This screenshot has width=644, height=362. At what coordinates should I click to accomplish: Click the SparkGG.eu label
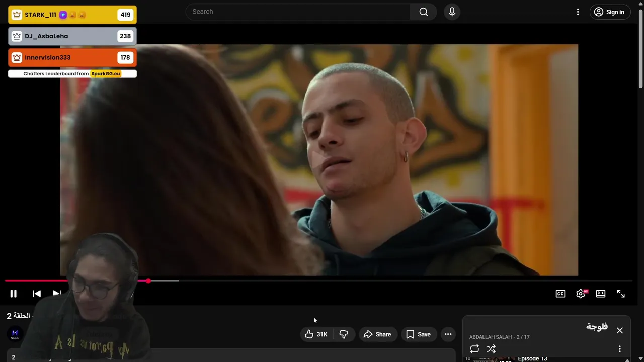[x=106, y=74]
